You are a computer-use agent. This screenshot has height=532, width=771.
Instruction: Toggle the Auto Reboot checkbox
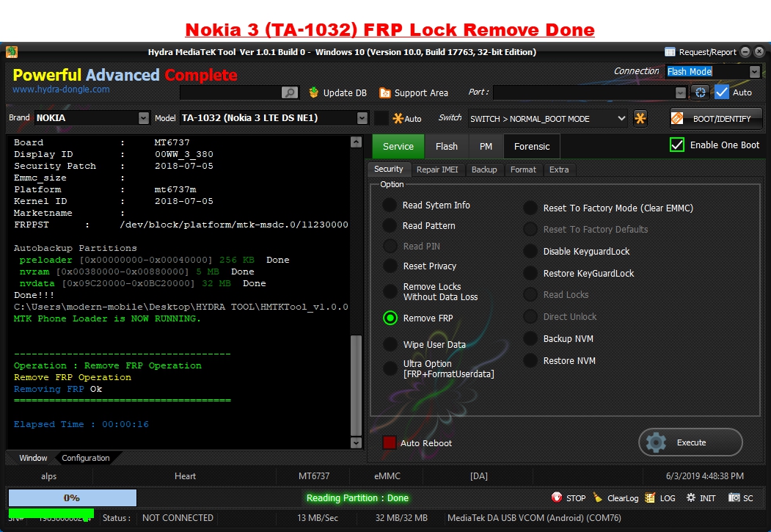point(390,443)
